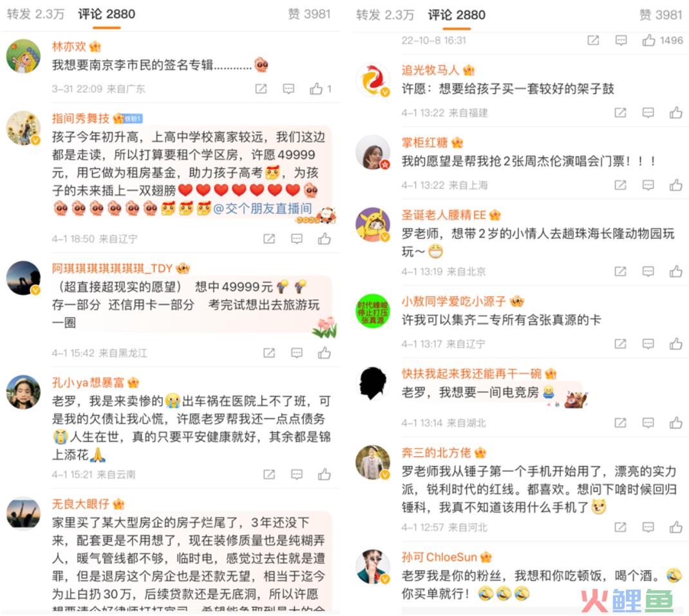
Task: Open @交个朋友直播间 mention link
Action: tap(262, 209)
